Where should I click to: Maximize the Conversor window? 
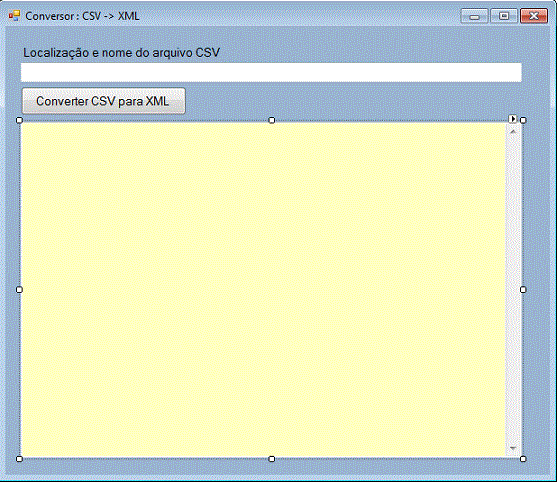504,16
